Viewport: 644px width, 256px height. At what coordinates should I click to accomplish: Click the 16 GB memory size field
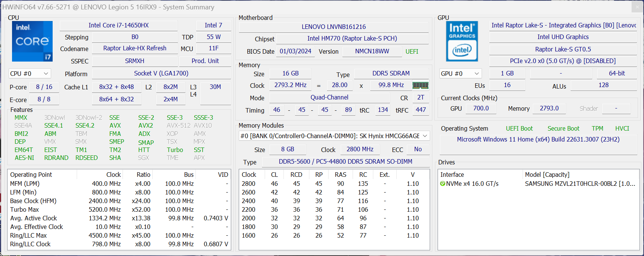pos(290,74)
